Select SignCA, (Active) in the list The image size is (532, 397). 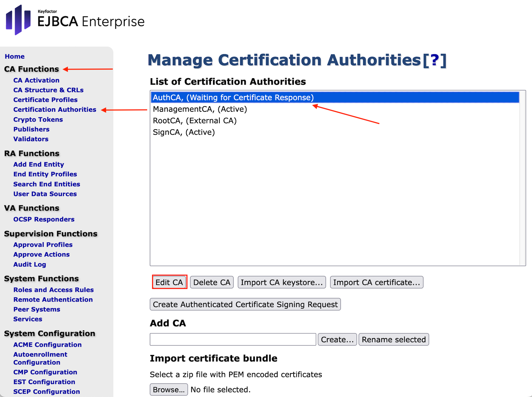pyautogui.click(x=184, y=132)
